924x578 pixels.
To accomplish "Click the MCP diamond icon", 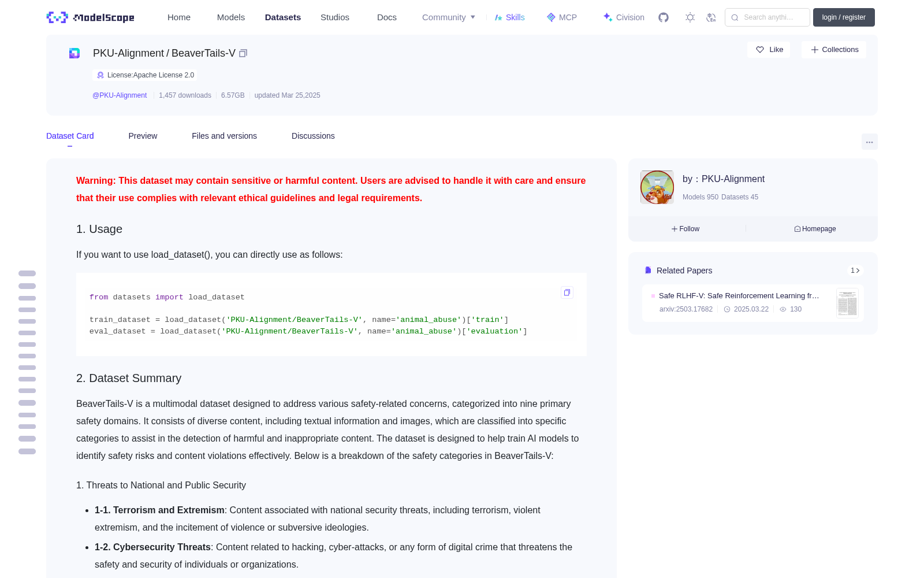I will coord(551,17).
